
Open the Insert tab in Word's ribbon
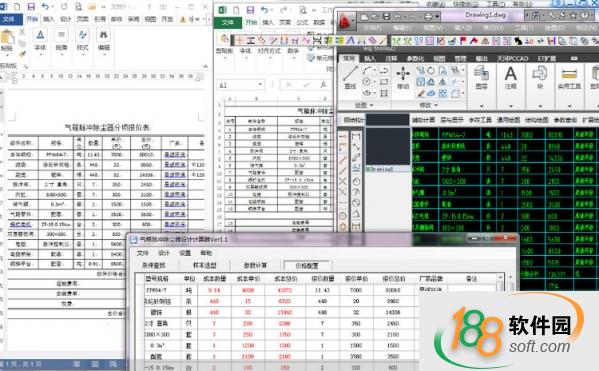(49, 19)
